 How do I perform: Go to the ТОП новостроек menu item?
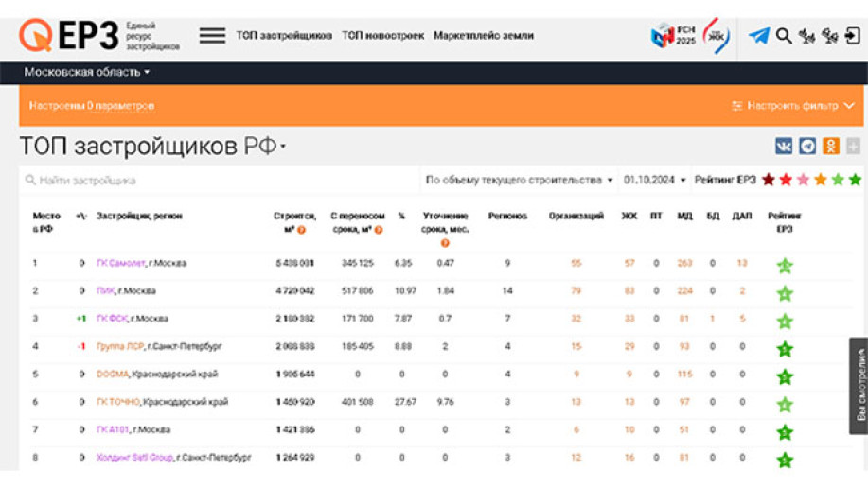[382, 36]
